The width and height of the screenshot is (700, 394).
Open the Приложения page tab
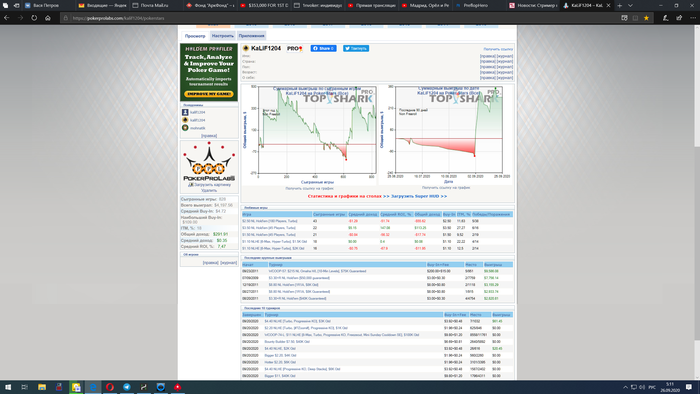251,36
